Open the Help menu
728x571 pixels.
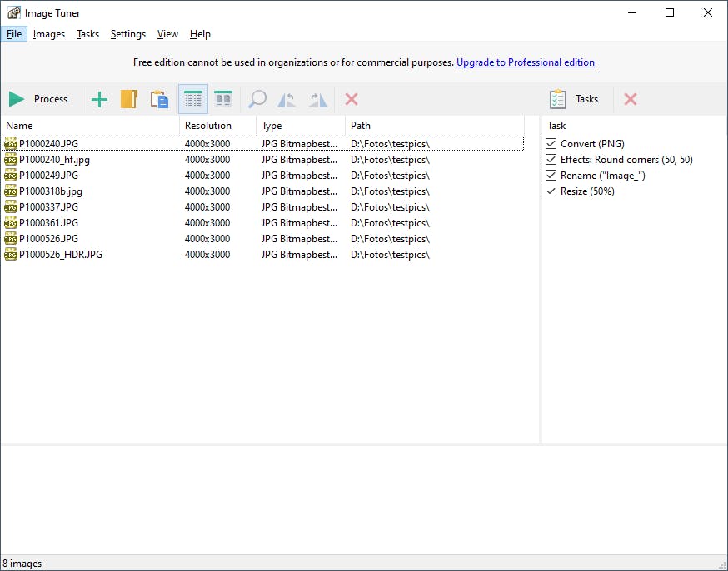pyautogui.click(x=200, y=34)
